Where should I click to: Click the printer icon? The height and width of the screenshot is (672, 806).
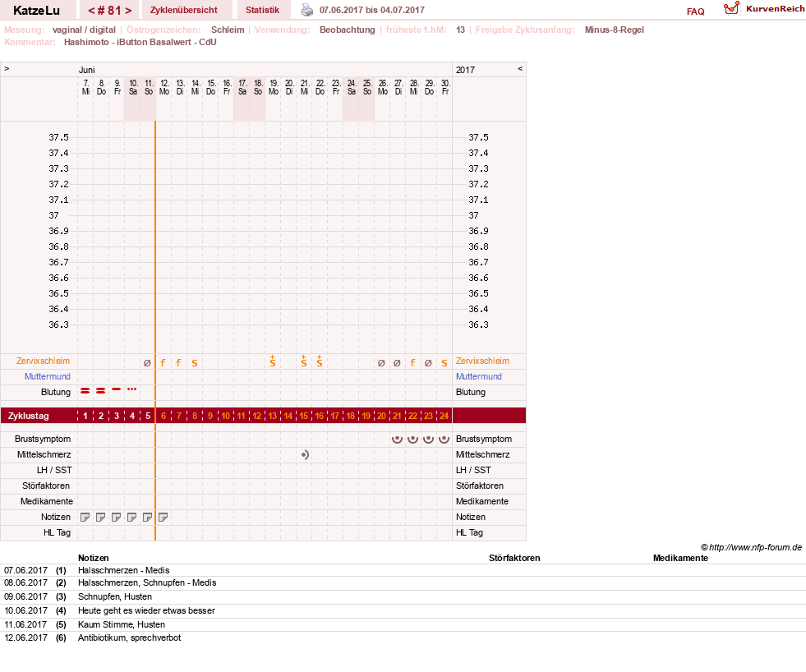(307, 10)
